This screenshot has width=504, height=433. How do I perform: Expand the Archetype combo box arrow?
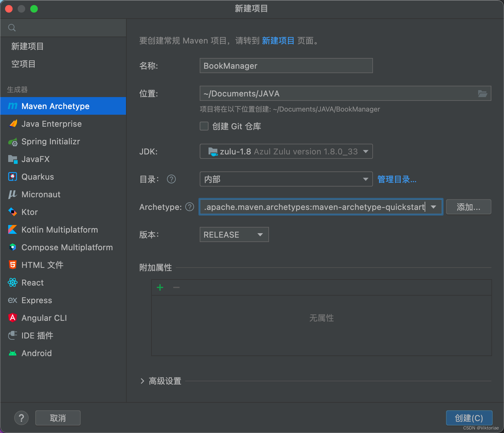tap(433, 207)
